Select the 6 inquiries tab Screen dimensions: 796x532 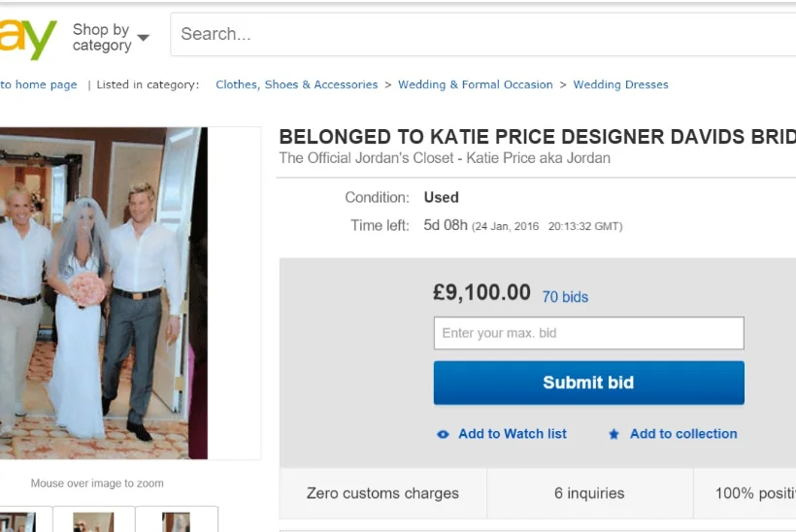click(x=589, y=493)
